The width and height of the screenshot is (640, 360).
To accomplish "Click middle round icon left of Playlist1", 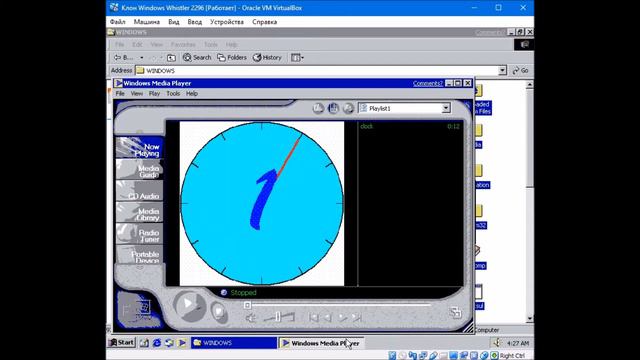I will (333, 108).
